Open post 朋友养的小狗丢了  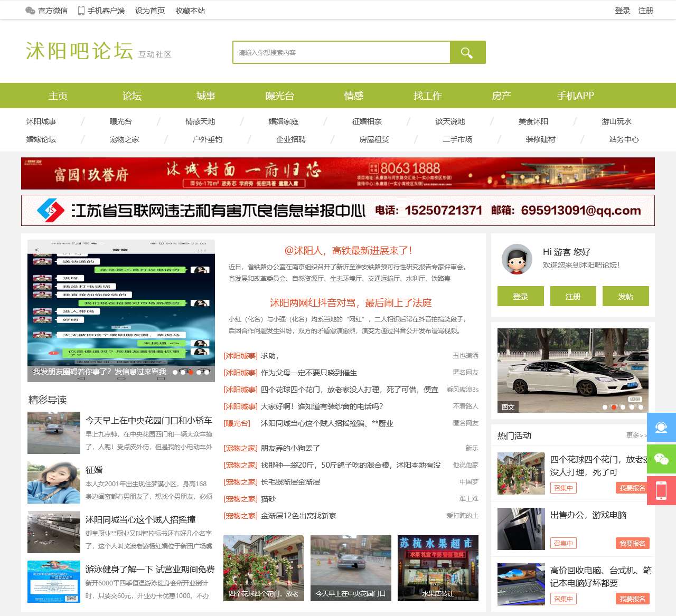tap(290, 448)
